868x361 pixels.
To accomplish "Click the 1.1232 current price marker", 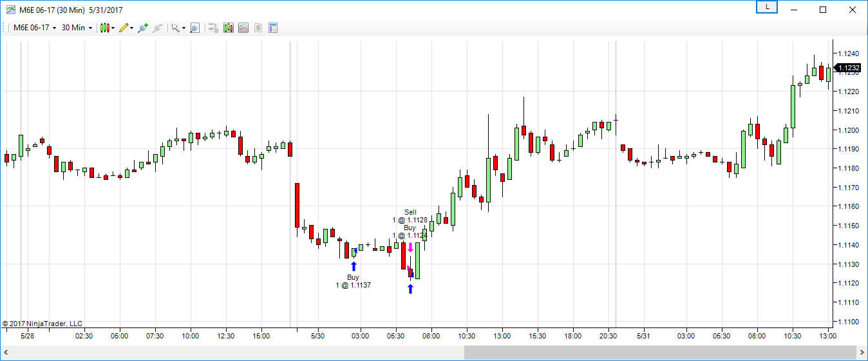I will point(848,68).
